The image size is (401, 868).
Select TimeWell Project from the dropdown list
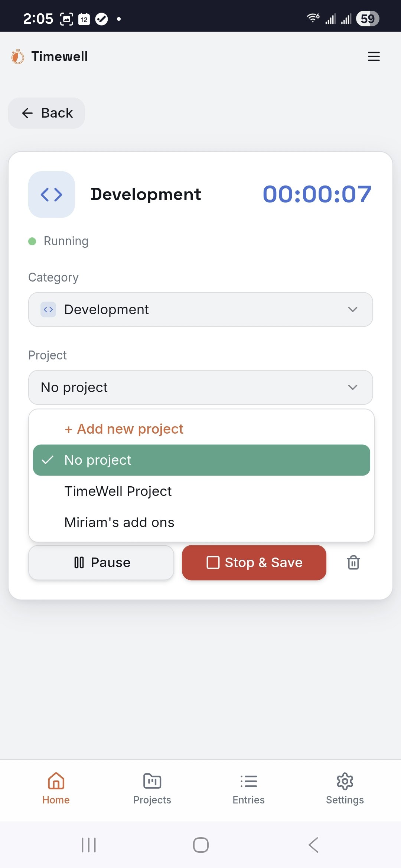[x=118, y=491]
